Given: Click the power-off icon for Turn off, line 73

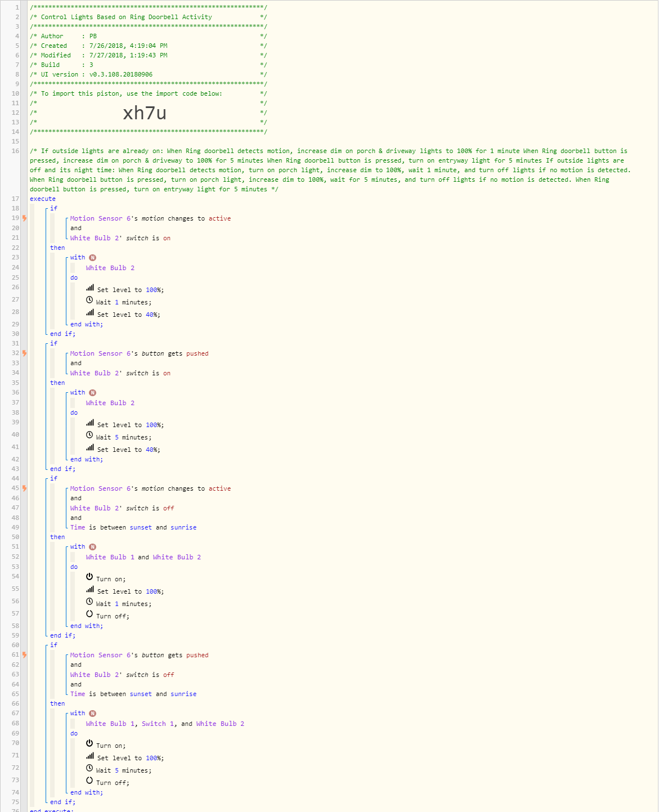Looking at the screenshot, I should coord(89,780).
